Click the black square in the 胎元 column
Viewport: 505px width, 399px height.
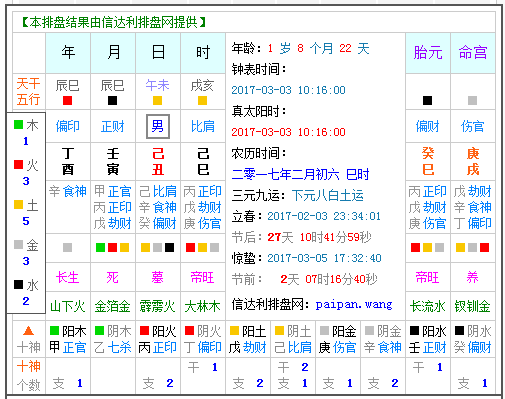(x=427, y=100)
